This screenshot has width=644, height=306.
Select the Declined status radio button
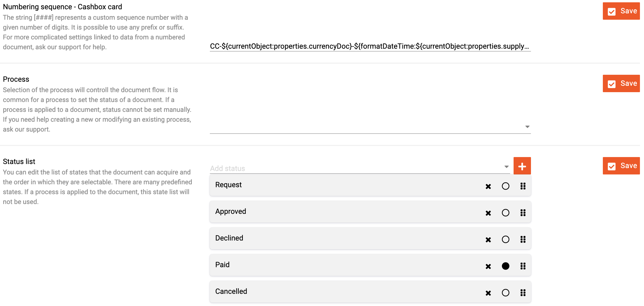click(505, 239)
